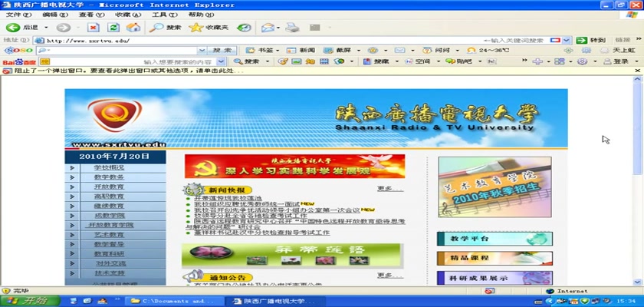Click the Baidu 贴吧 forum icon

pos(451,61)
